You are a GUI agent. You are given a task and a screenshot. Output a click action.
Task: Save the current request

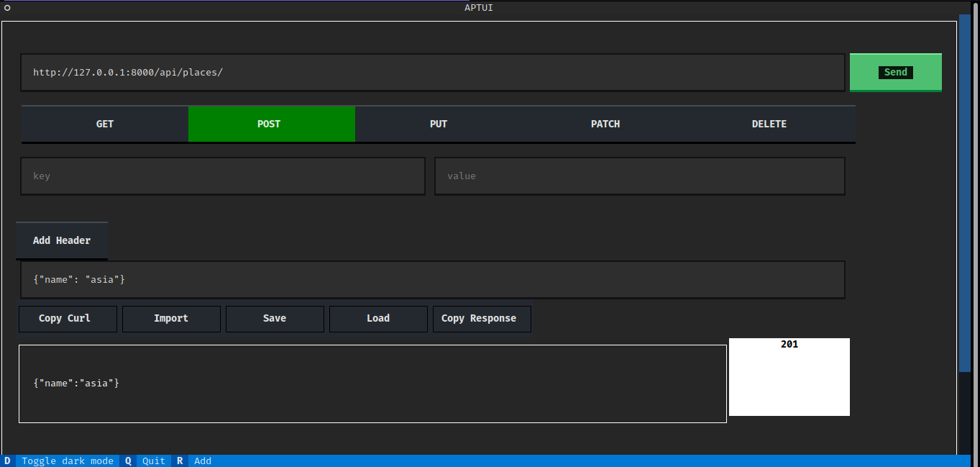pyautogui.click(x=275, y=319)
